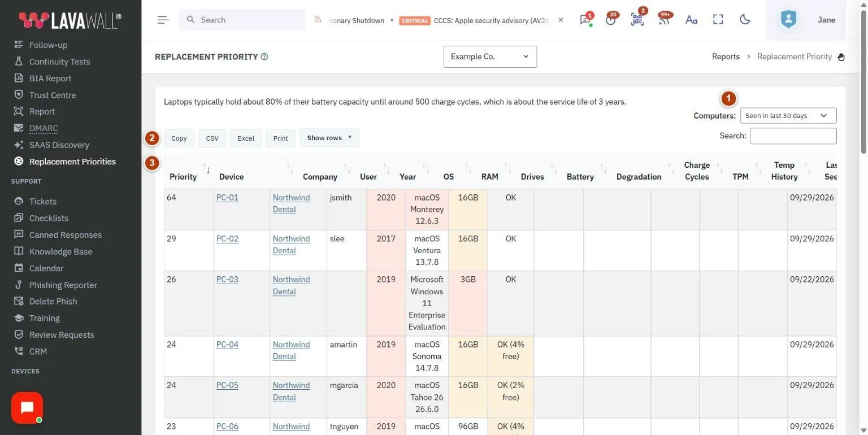Enter fullscreen using the expand icon
Screen dimensions: 868x435
point(718,20)
